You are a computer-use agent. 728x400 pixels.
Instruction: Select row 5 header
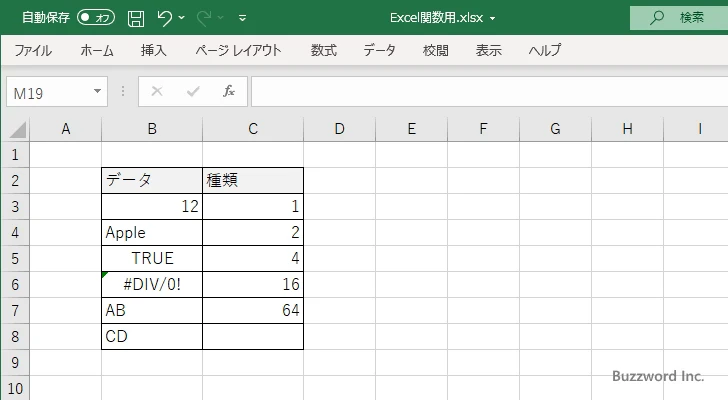[15, 258]
